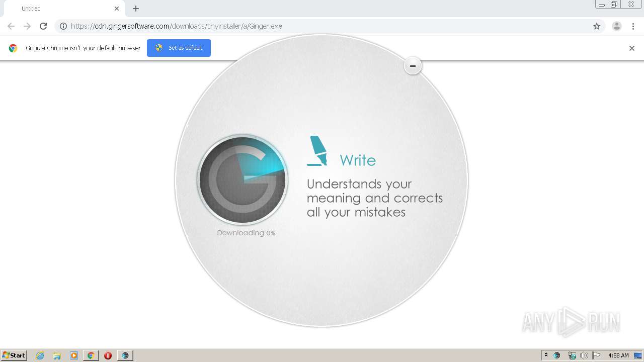Open the media player taskbar icon

tap(74, 355)
